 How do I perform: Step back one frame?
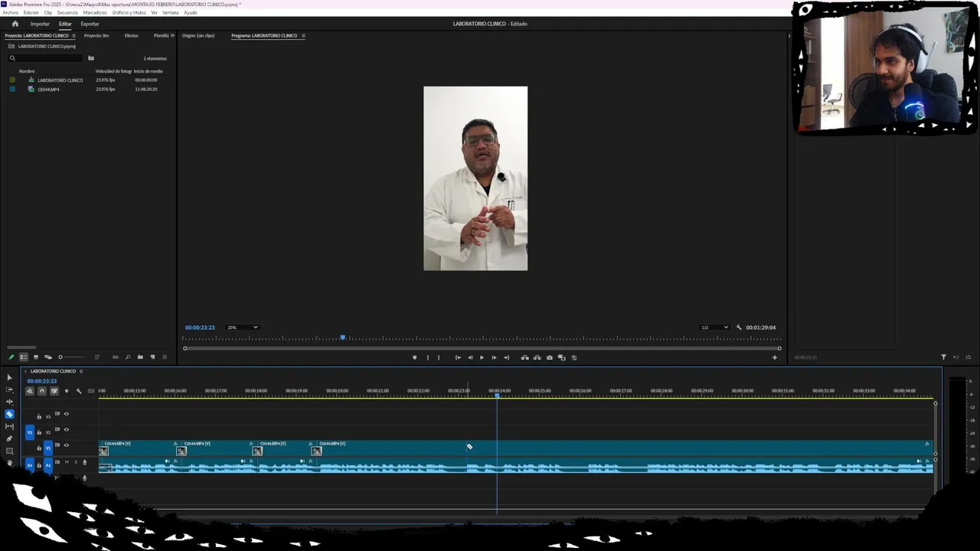tap(470, 357)
